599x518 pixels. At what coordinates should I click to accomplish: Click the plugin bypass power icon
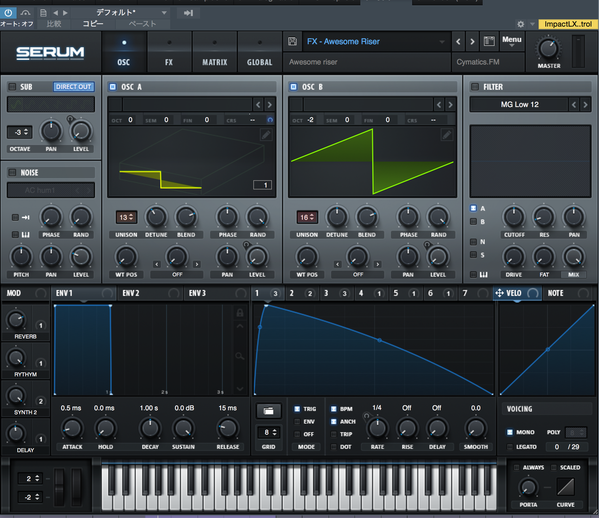8,13
